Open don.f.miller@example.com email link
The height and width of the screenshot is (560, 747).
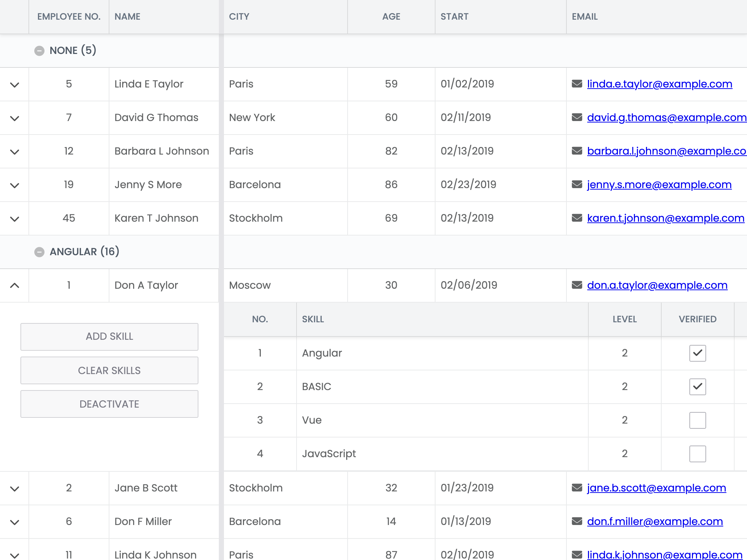coord(655,521)
